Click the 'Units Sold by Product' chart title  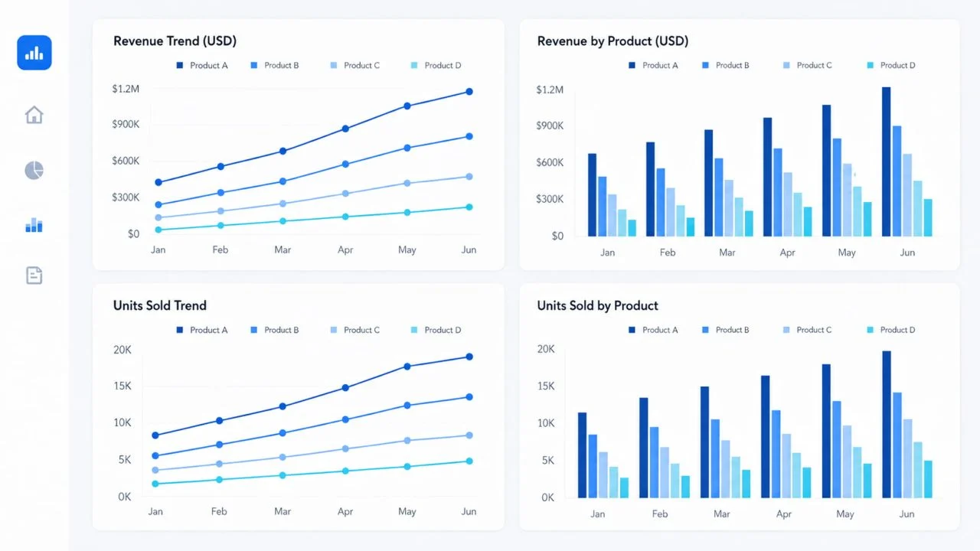click(598, 305)
